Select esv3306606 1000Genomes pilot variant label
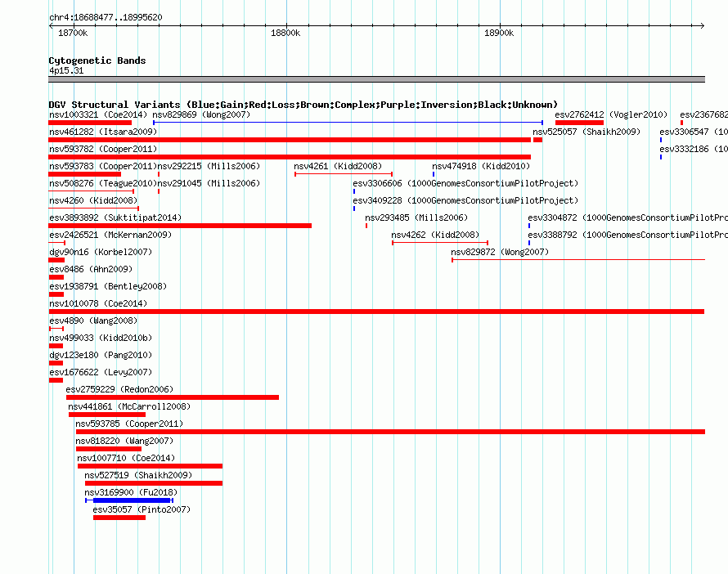This screenshot has height=574, width=728. 465,183
